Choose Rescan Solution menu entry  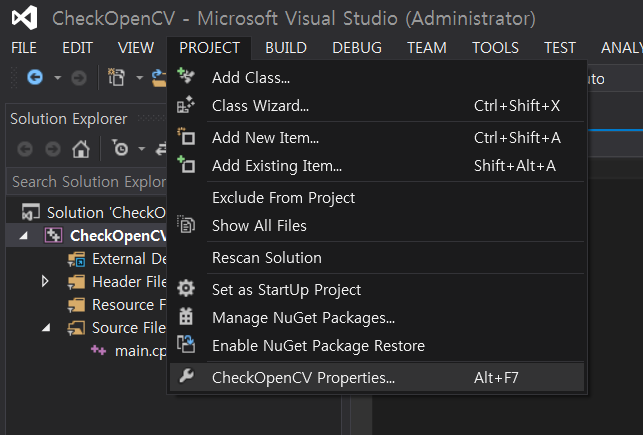coord(377,257)
